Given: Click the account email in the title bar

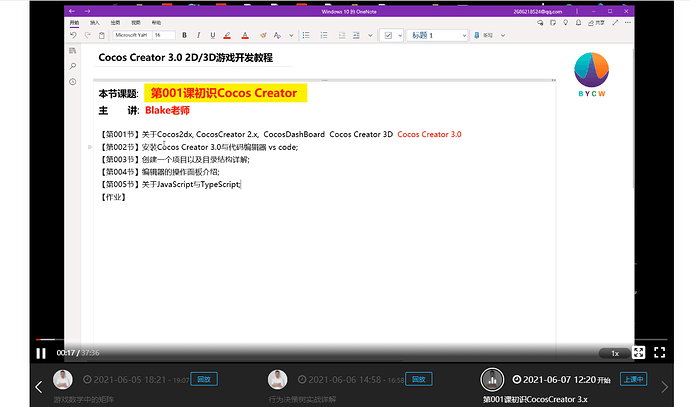Looking at the screenshot, I should click(x=537, y=11).
